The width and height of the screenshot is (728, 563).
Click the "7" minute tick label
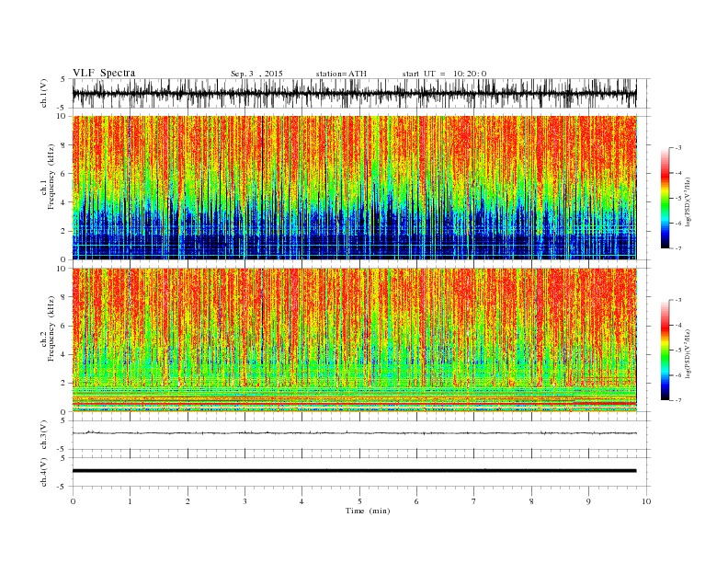474,501
